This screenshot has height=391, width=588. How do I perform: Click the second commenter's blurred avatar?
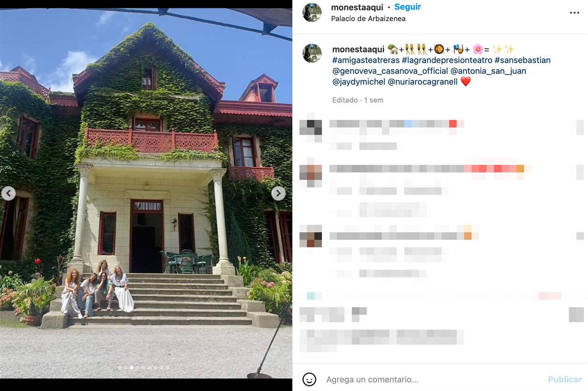[311, 173]
